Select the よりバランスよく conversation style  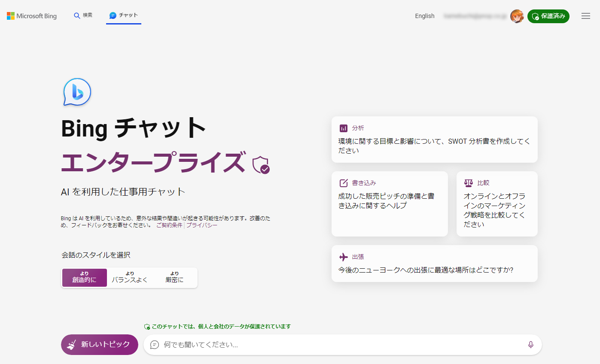coord(130,278)
